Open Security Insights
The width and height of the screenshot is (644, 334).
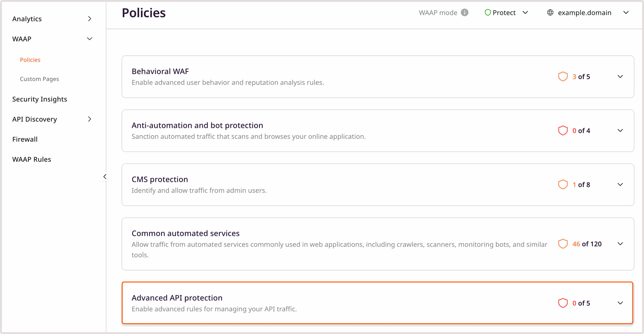point(40,99)
